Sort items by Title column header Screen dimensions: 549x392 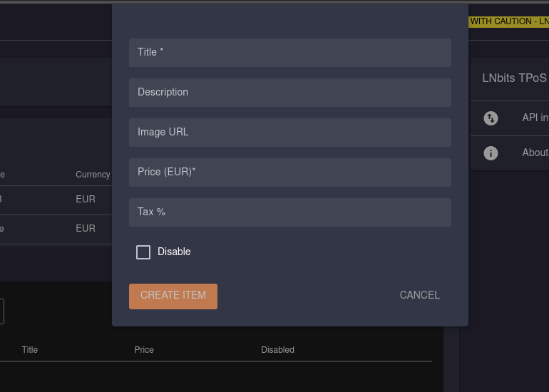click(30, 350)
